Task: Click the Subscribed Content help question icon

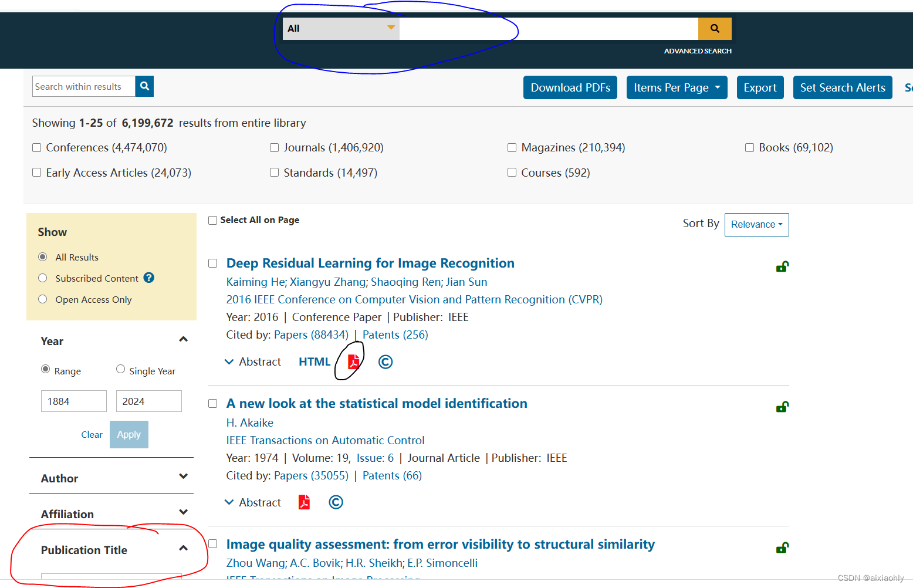Action: click(149, 278)
